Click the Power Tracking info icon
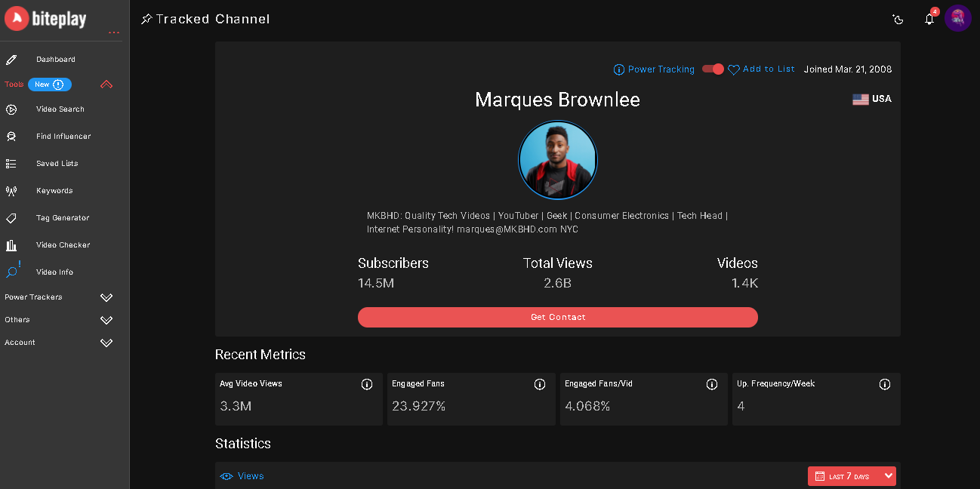 [x=619, y=69]
